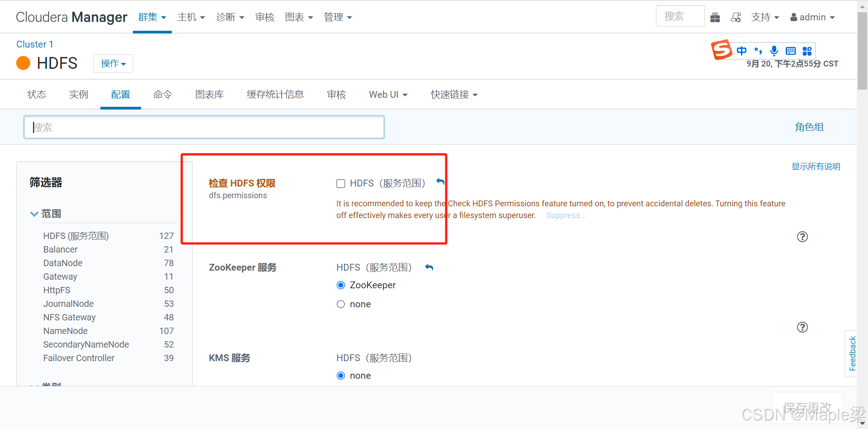Click the orange HDFS health status circle

[x=23, y=63]
